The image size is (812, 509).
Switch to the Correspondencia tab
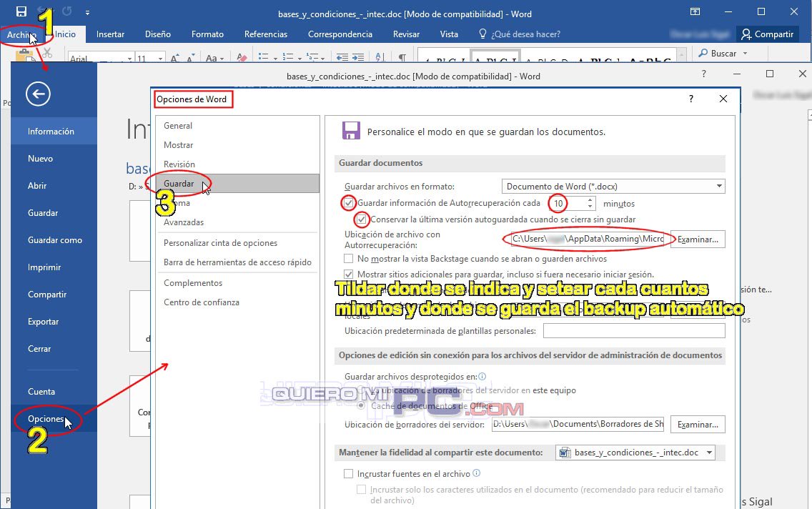click(340, 34)
